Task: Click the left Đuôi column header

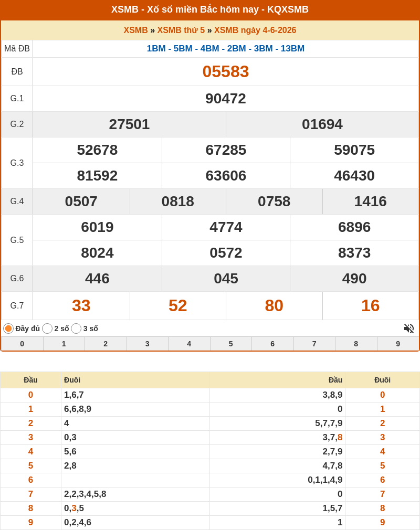Action: tap(72, 380)
